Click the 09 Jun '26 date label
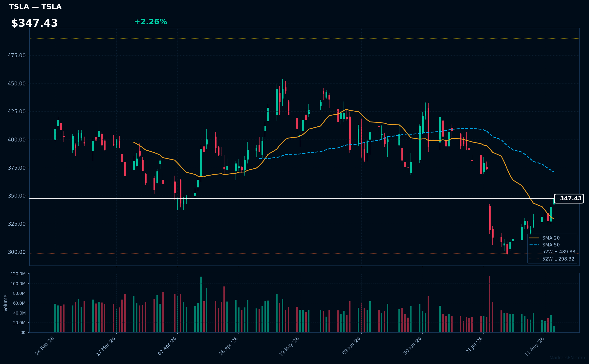The image size is (589, 364). click(x=351, y=346)
